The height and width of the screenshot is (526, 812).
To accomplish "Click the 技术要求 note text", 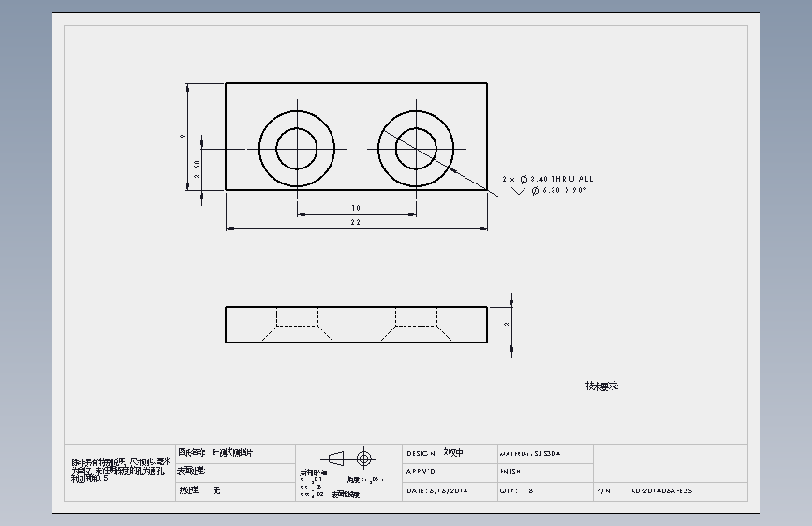I will pyautogui.click(x=602, y=387).
